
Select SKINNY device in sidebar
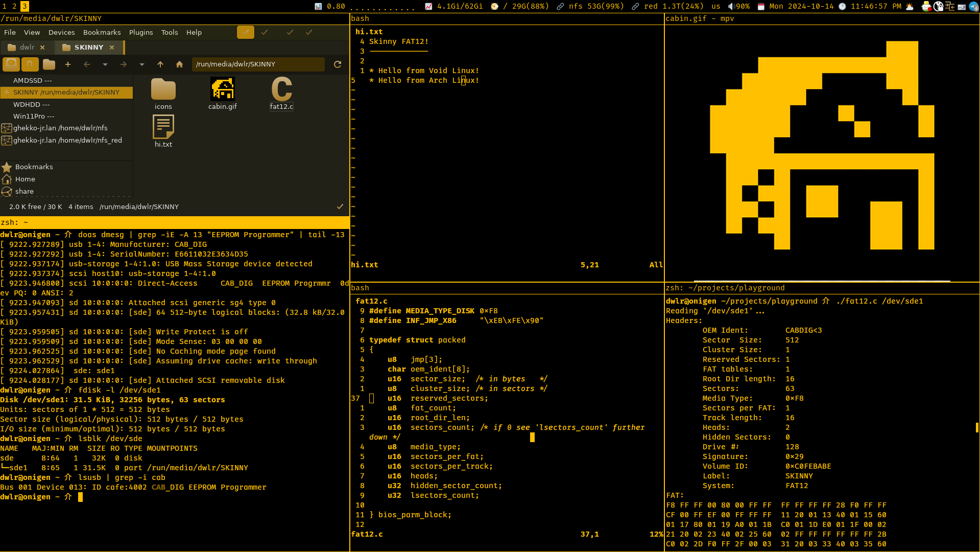pyautogui.click(x=66, y=93)
